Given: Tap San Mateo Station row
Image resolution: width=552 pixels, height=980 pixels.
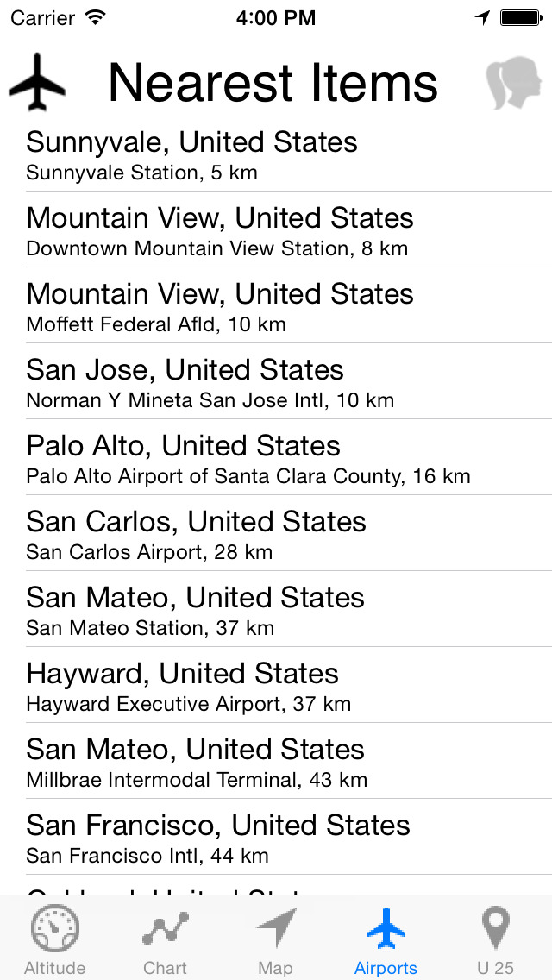Looking at the screenshot, I should click(x=276, y=609).
